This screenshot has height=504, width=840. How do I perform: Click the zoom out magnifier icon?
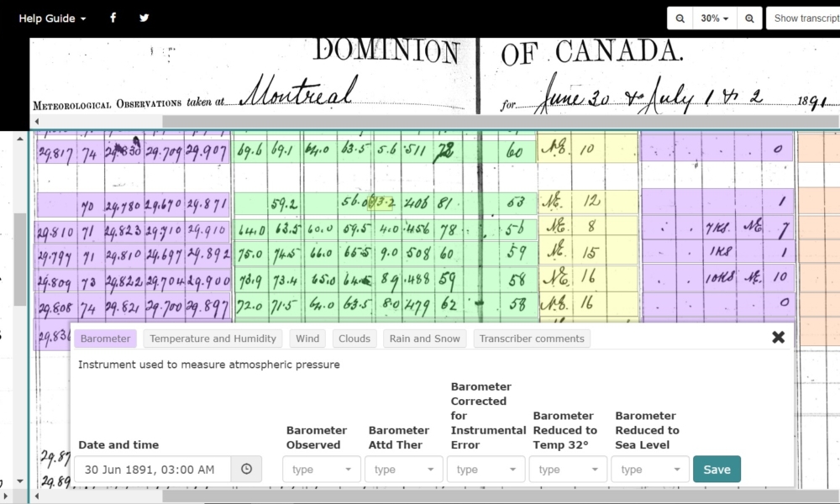pyautogui.click(x=680, y=18)
